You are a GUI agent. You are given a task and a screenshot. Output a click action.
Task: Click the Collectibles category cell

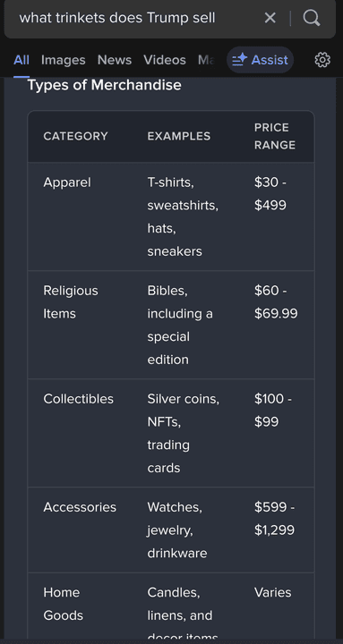79,399
